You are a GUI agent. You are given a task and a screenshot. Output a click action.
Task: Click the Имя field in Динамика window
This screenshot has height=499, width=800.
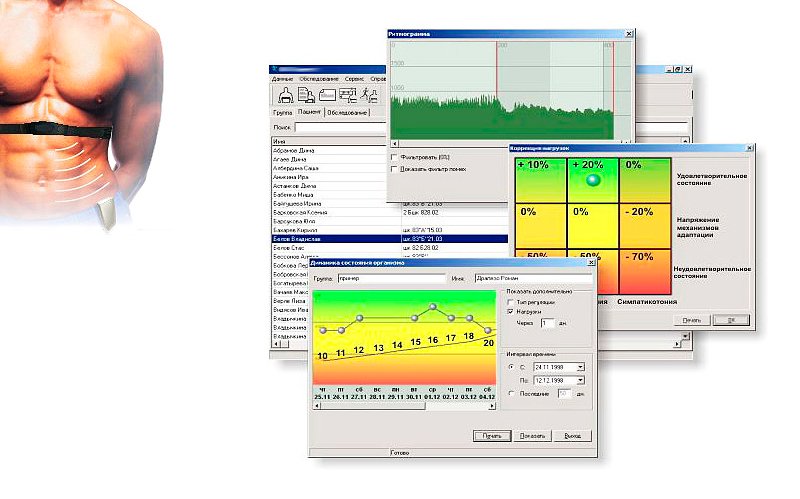(x=534, y=279)
